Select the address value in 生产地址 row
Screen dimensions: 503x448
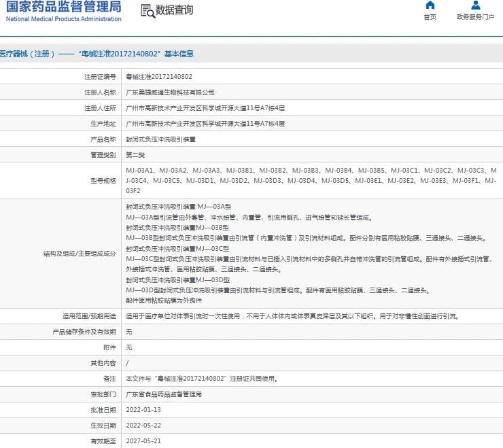click(205, 124)
